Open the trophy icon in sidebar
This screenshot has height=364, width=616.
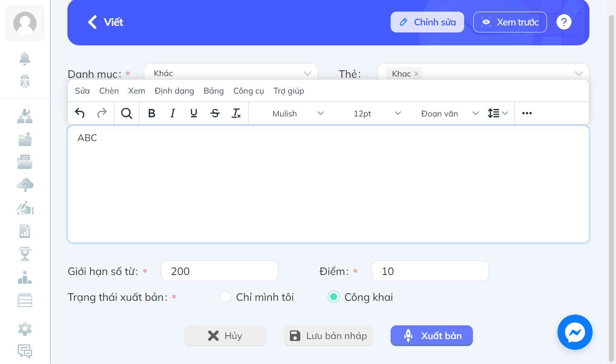[25, 253]
